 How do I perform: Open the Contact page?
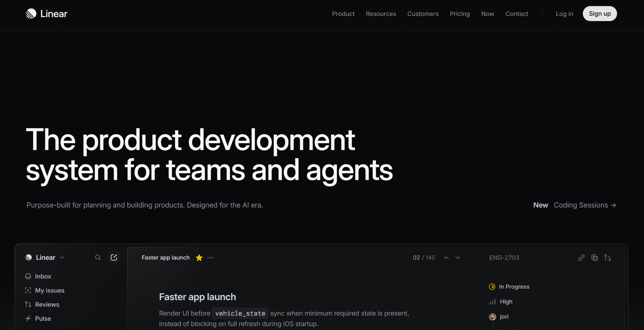click(517, 14)
